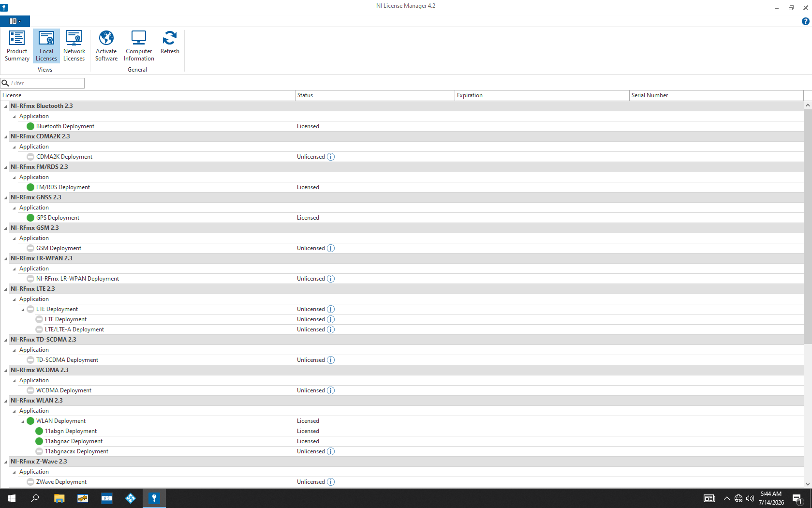Show info for WCDMA Deployment status
The width and height of the screenshot is (812, 508).
tap(331, 390)
